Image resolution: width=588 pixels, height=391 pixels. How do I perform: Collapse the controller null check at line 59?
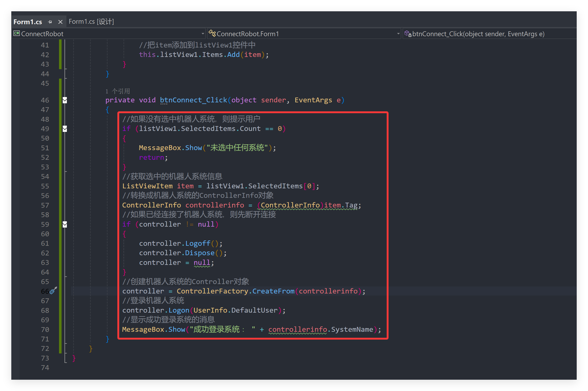65,224
